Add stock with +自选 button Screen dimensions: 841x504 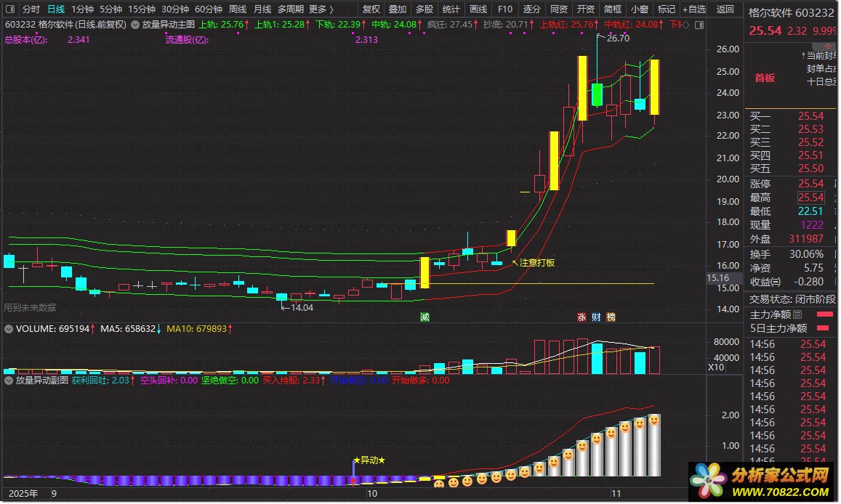pos(694,9)
